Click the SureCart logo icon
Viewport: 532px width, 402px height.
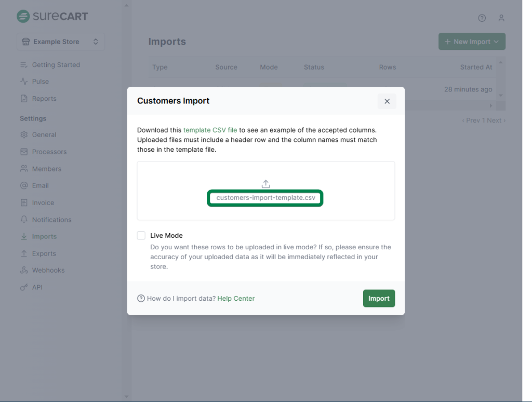(23, 16)
